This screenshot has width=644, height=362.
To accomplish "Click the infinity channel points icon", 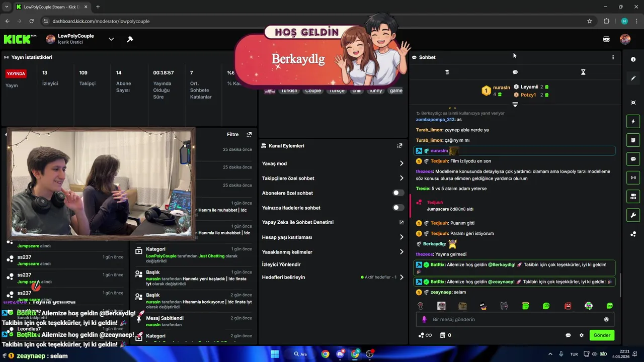I will pyautogui.click(x=425, y=335).
